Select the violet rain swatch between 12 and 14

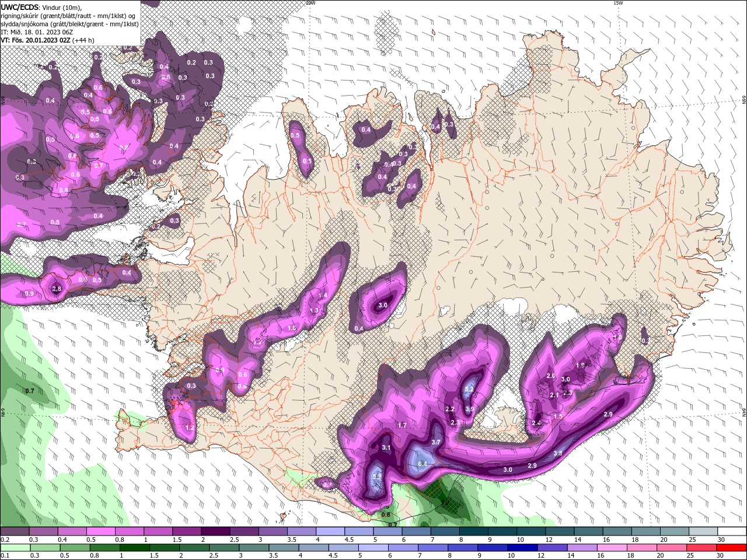point(553,548)
